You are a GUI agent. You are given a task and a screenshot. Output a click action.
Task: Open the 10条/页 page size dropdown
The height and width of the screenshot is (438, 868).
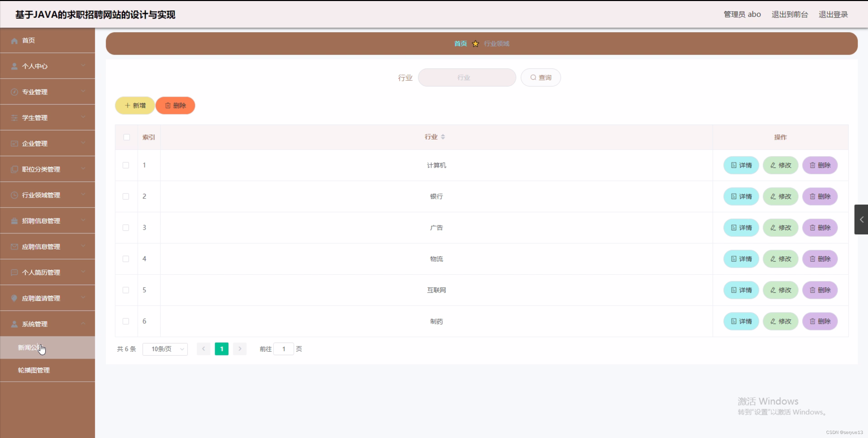click(x=165, y=349)
